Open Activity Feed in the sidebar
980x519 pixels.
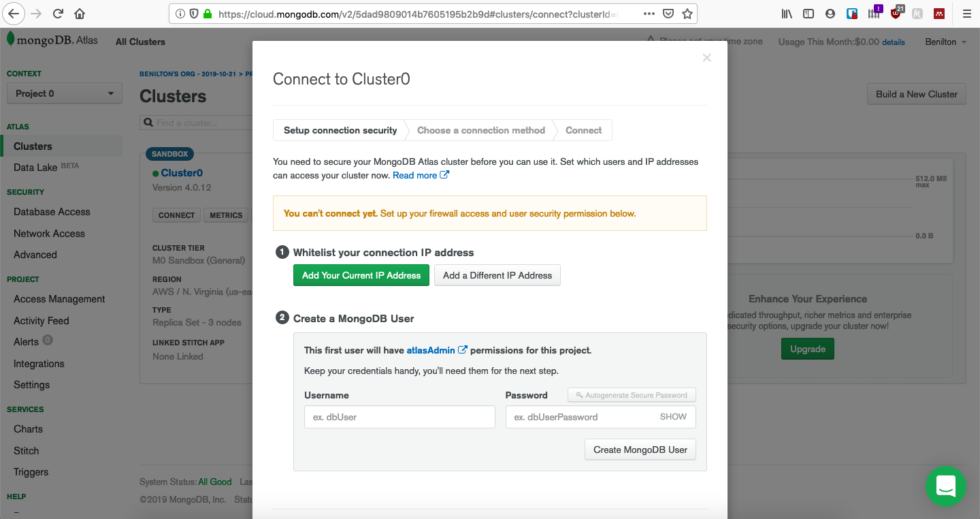(42, 321)
